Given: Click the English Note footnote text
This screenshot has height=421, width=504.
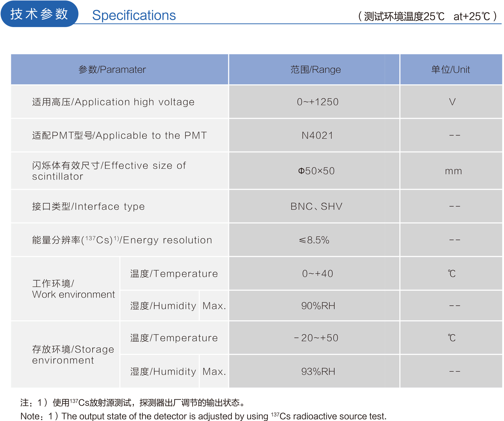Looking at the screenshot, I should pos(203,416).
